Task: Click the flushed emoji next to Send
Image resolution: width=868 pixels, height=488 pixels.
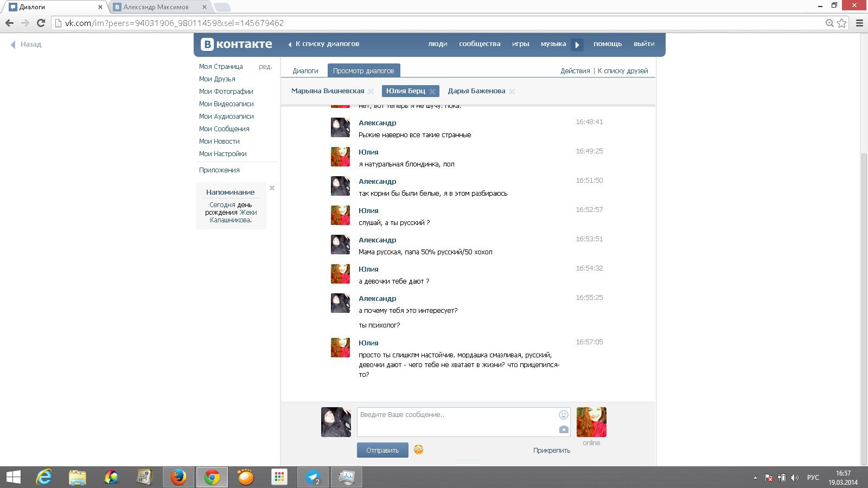Action: 418,450
